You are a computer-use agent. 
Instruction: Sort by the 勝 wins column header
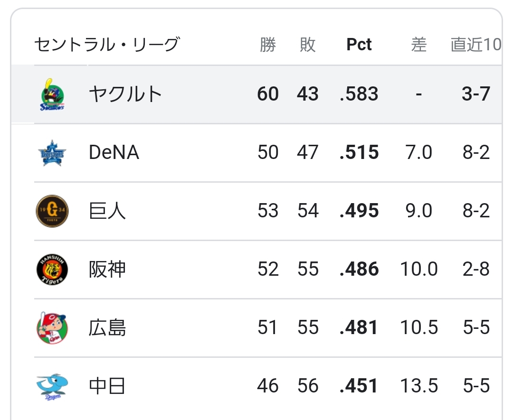click(x=268, y=45)
